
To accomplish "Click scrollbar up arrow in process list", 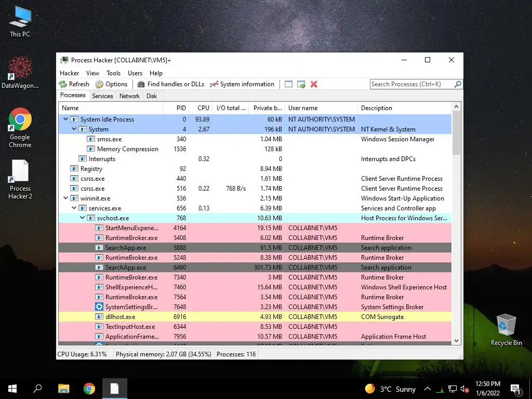I will pyautogui.click(x=456, y=107).
